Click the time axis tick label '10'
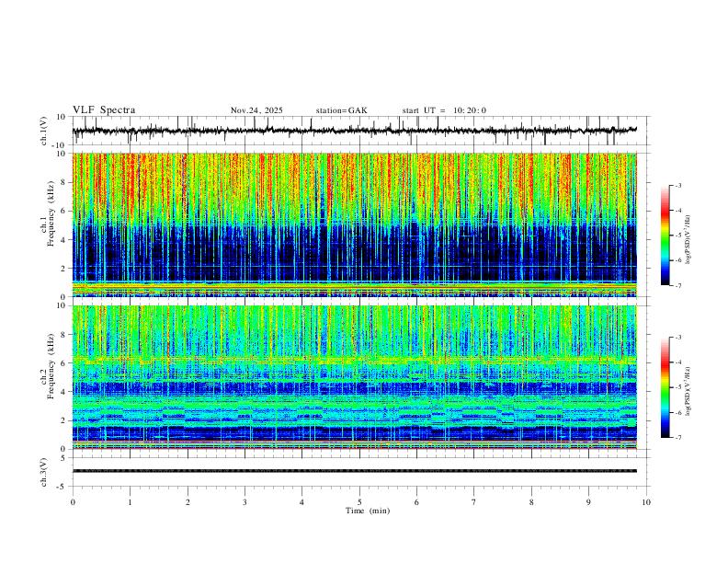Image resolution: width=728 pixels, height=563 pixels. point(646,502)
